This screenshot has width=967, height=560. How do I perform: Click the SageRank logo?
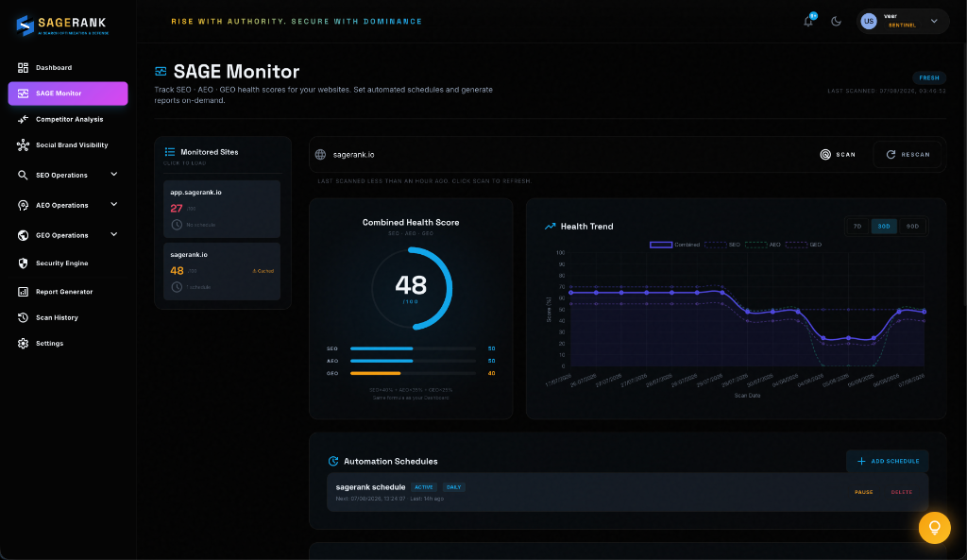click(x=61, y=25)
